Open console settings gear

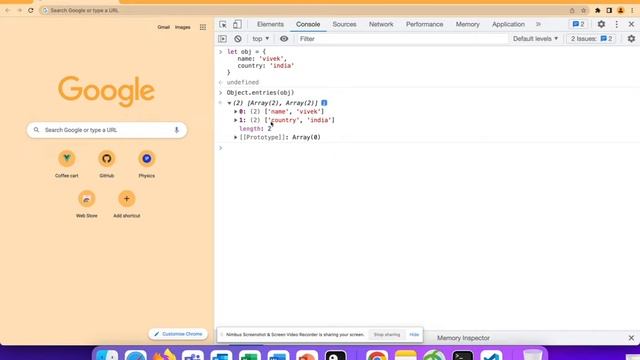[631, 39]
